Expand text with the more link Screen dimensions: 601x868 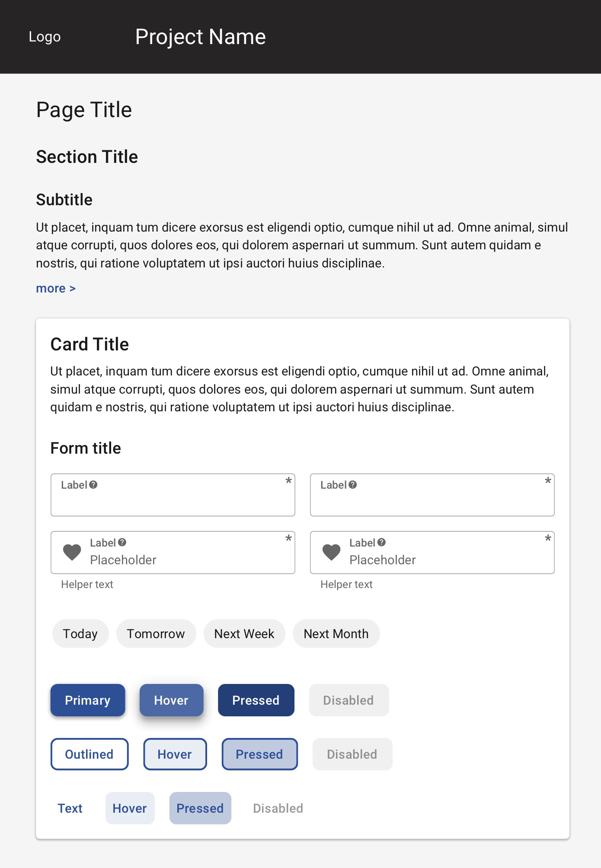point(56,288)
